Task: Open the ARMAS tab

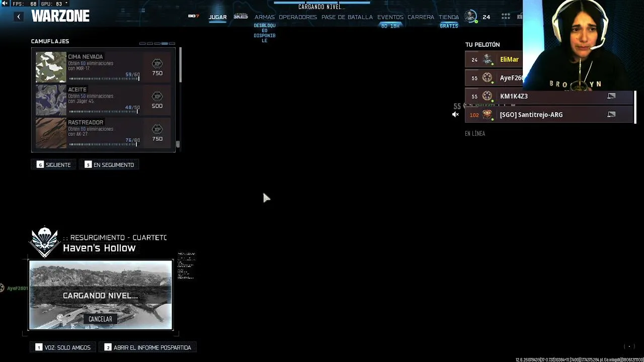Action: [x=265, y=17]
